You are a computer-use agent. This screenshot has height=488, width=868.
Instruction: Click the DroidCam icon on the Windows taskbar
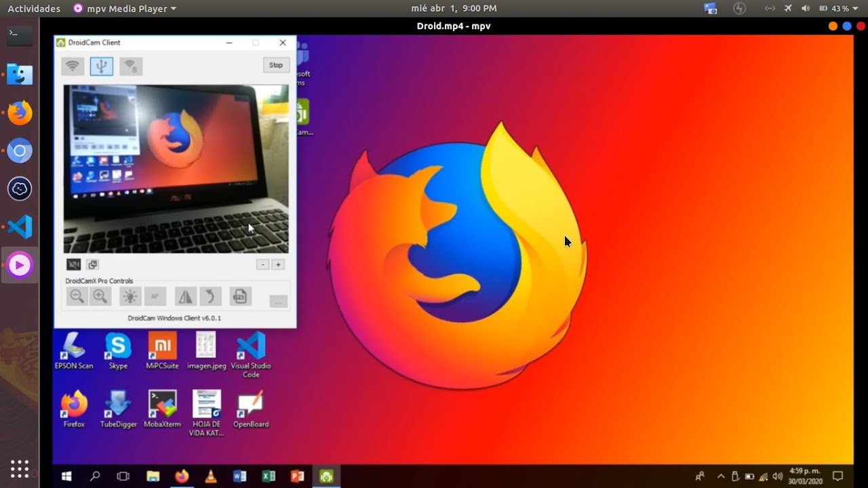pyautogui.click(x=326, y=476)
